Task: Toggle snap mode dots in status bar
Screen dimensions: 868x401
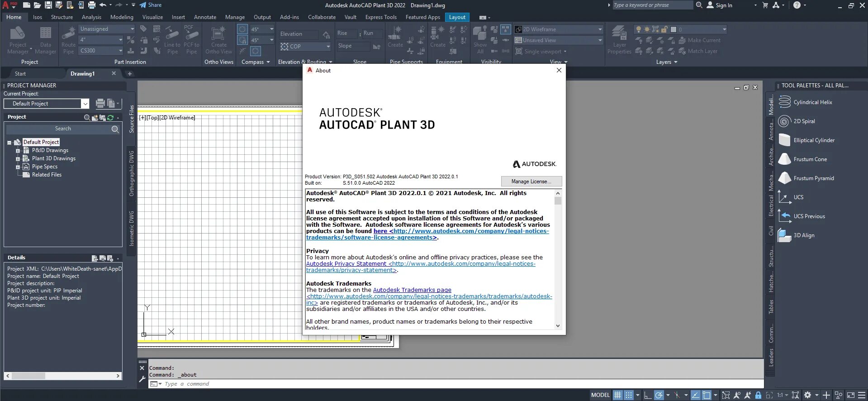Action: pyautogui.click(x=629, y=395)
